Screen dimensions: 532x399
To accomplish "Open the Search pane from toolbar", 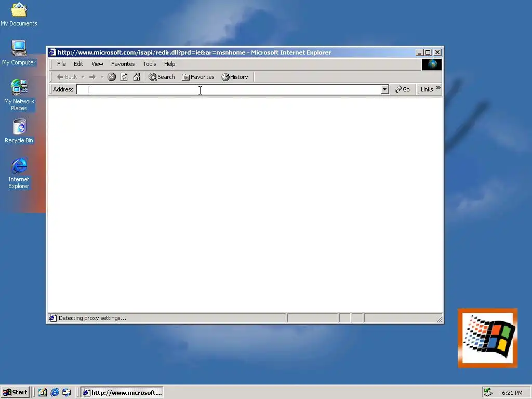I will [162, 77].
